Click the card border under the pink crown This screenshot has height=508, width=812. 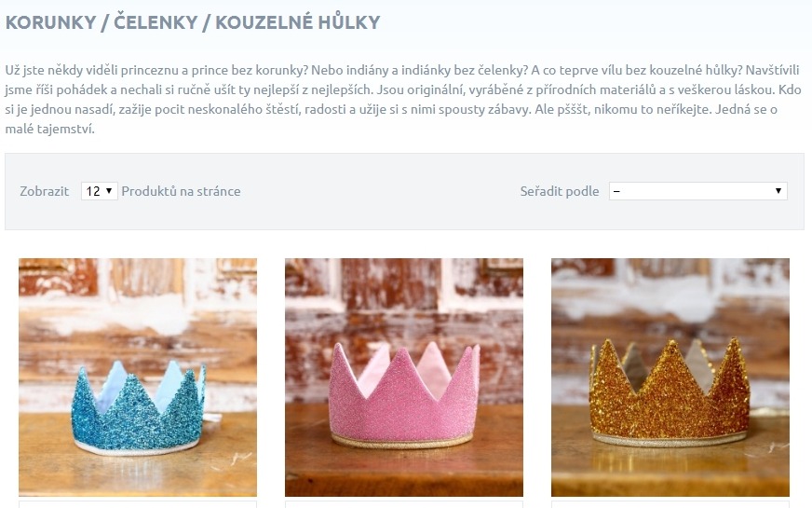coord(404,502)
